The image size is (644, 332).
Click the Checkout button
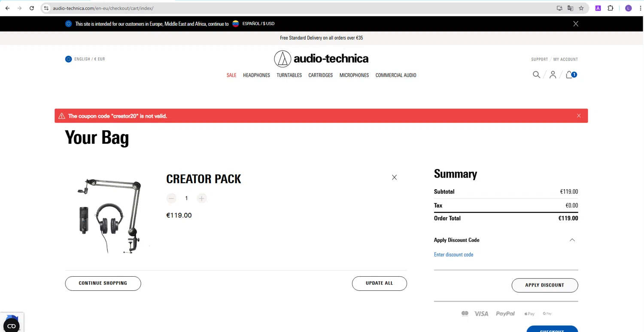tap(552, 329)
